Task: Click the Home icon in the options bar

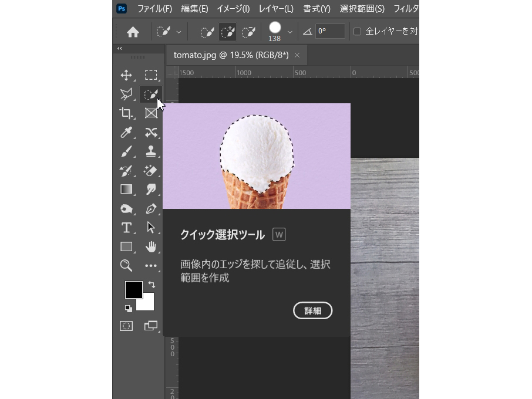Action: coord(133,32)
